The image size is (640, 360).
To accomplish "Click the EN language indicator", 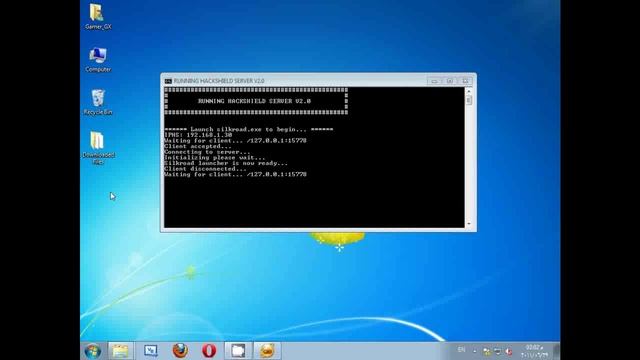I will pos(461,350).
